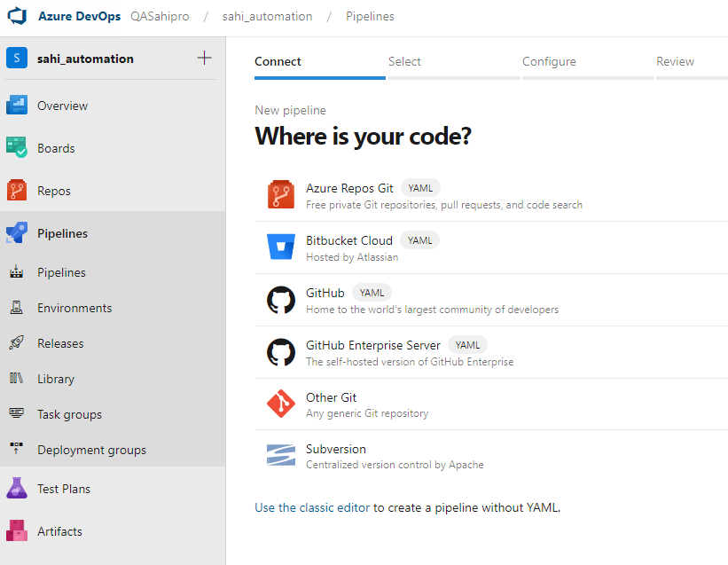Open the Environments sidebar item
The width and height of the screenshot is (728, 565).
[x=74, y=308]
